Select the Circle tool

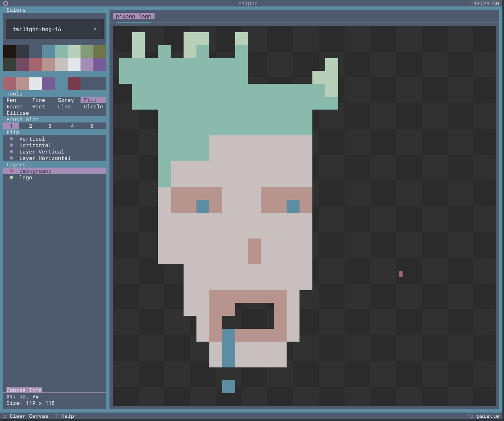click(x=93, y=106)
